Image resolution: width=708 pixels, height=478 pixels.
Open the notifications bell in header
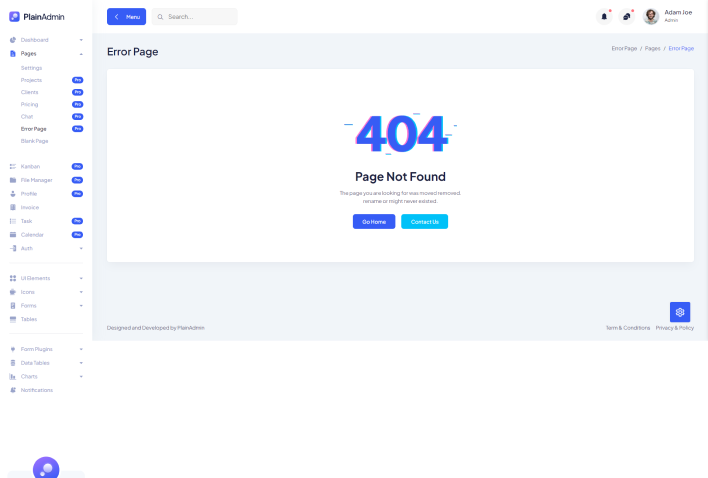click(x=604, y=16)
